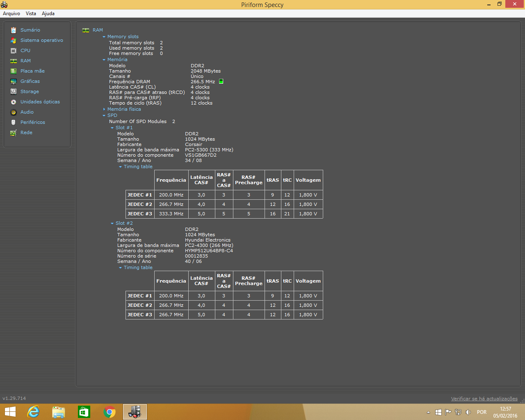Image resolution: width=525 pixels, height=420 pixels.
Task: Launch Internet Explorer from taskbar
Action: [33, 412]
